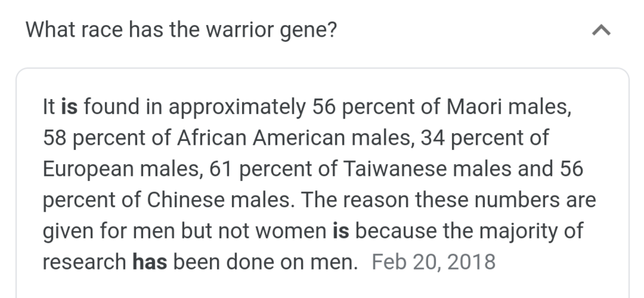The height and width of the screenshot is (298, 644).
Task: Click the bold 'has' before 'been done'
Action: (x=149, y=262)
